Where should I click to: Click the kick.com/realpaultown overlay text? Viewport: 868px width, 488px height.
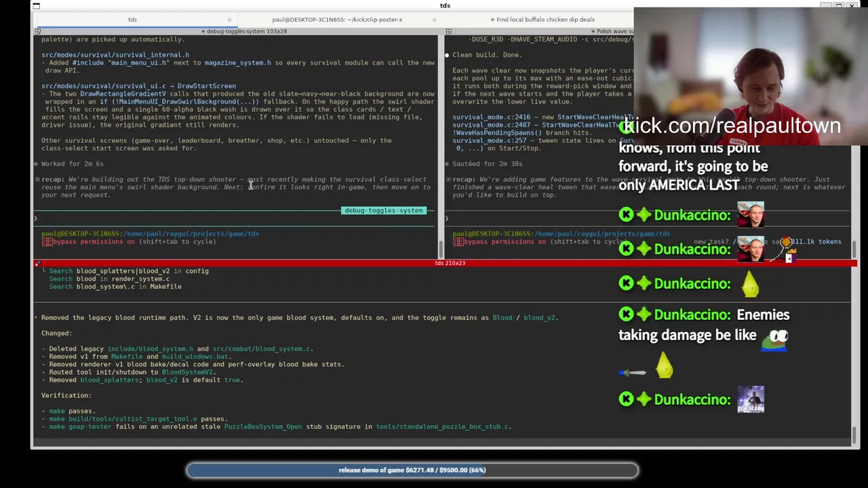point(730,125)
